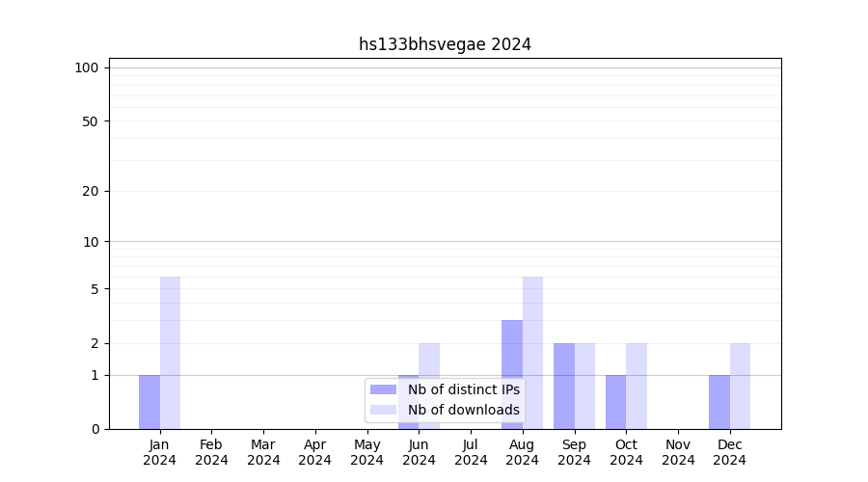Click the Sep 2024 distinct IPs bar
Viewport: 868px width, 482px height.
[x=564, y=386]
